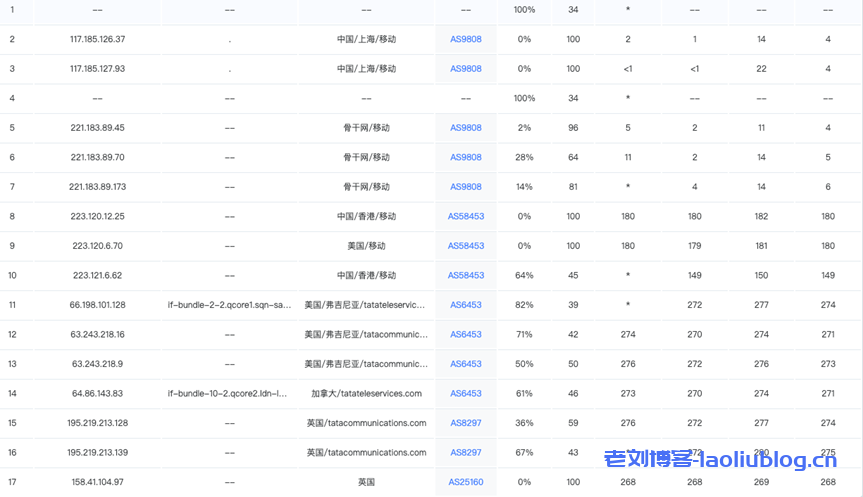The height and width of the screenshot is (497, 863).
Task: Click AS9808 link beside 221.183.89.70
Action: 465,158
